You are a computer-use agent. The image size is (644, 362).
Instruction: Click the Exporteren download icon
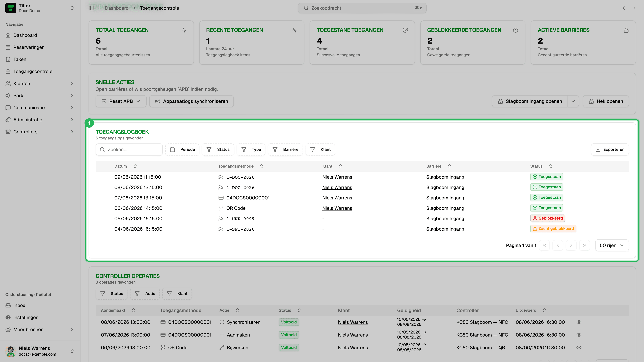click(598, 149)
